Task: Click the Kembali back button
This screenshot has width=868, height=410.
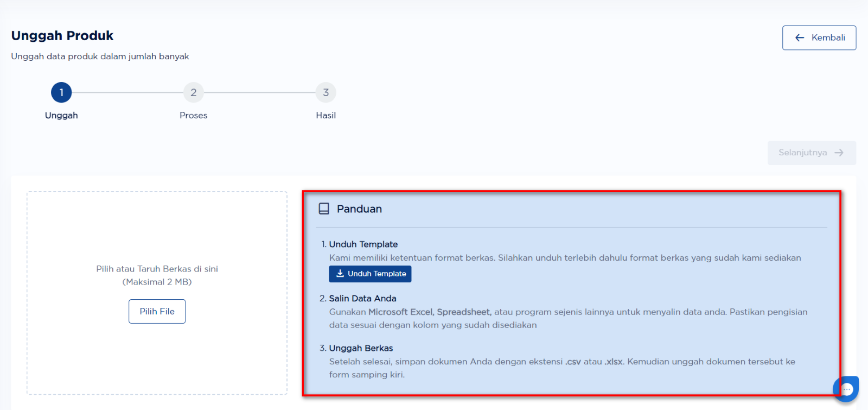Action: pyautogui.click(x=819, y=37)
